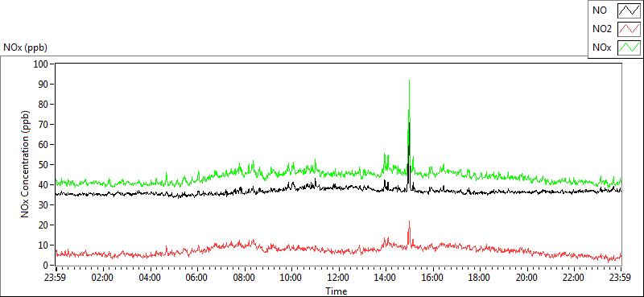Click the 20:00 time axis marker

coord(527,278)
